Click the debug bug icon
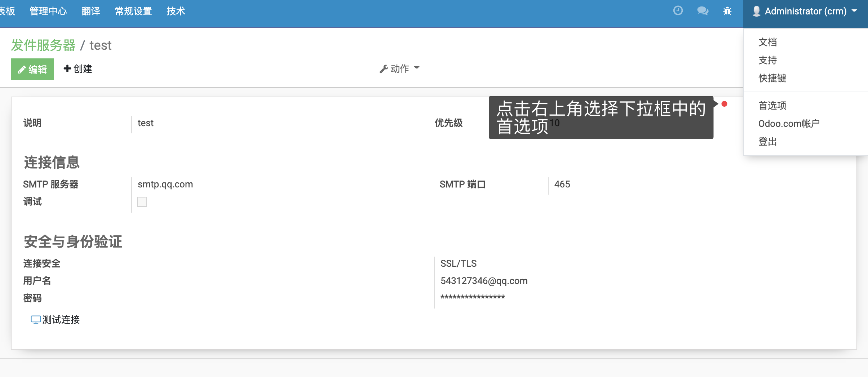868x377 pixels. 728,11
